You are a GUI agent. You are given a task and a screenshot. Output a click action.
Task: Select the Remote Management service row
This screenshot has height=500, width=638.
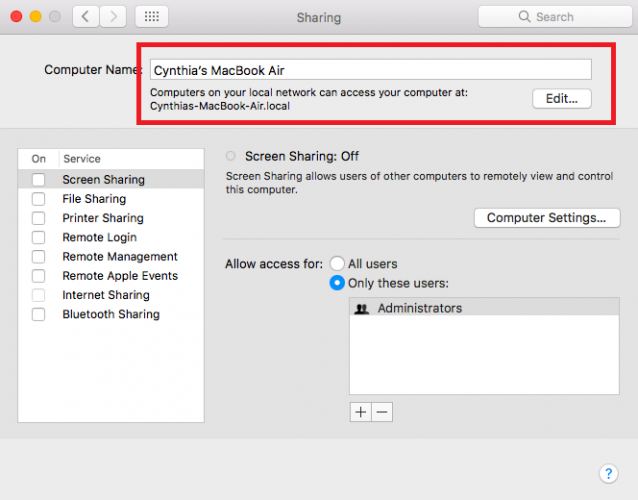point(111,257)
